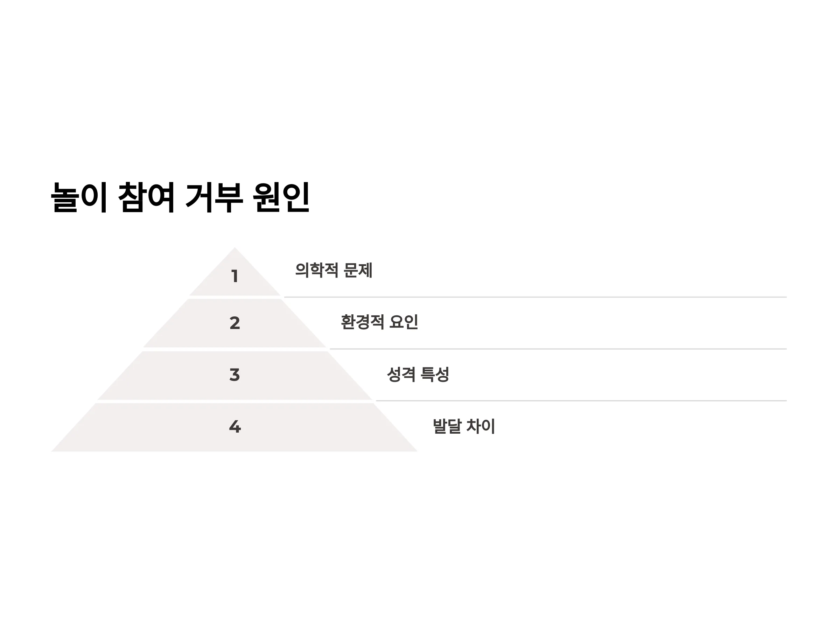Click the word 특성 in the third label
The width and height of the screenshot is (840, 630).
pyautogui.click(x=435, y=374)
